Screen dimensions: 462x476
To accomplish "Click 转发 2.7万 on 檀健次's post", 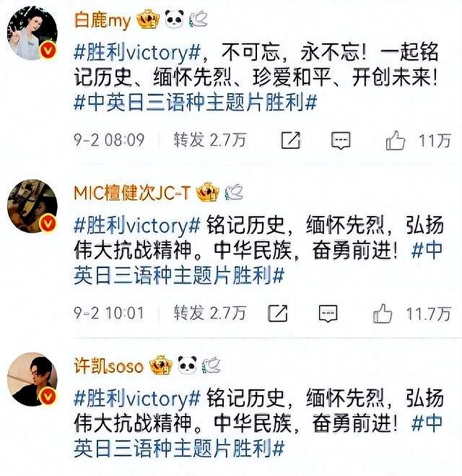I will pyautogui.click(x=209, y=313).
